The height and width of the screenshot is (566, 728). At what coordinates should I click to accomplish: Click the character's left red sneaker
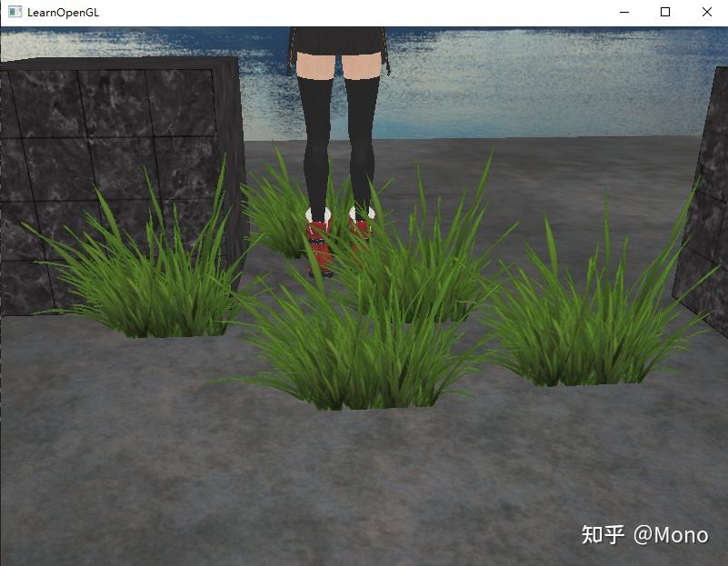coord(318,241)
